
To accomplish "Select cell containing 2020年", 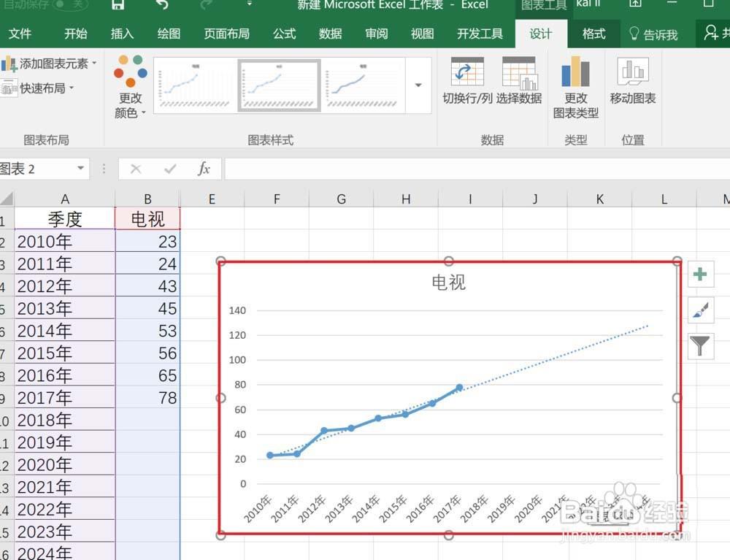I will coord(65,464).
